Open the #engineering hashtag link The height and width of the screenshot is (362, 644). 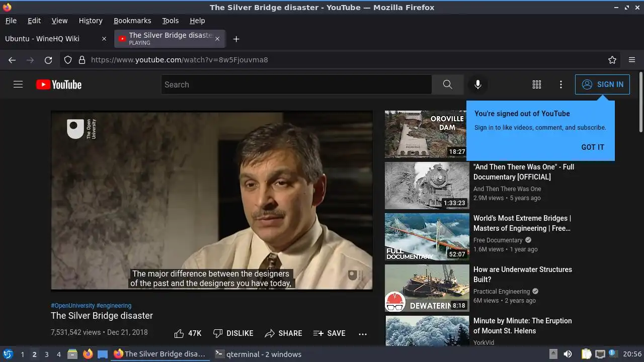coord(114,306)
